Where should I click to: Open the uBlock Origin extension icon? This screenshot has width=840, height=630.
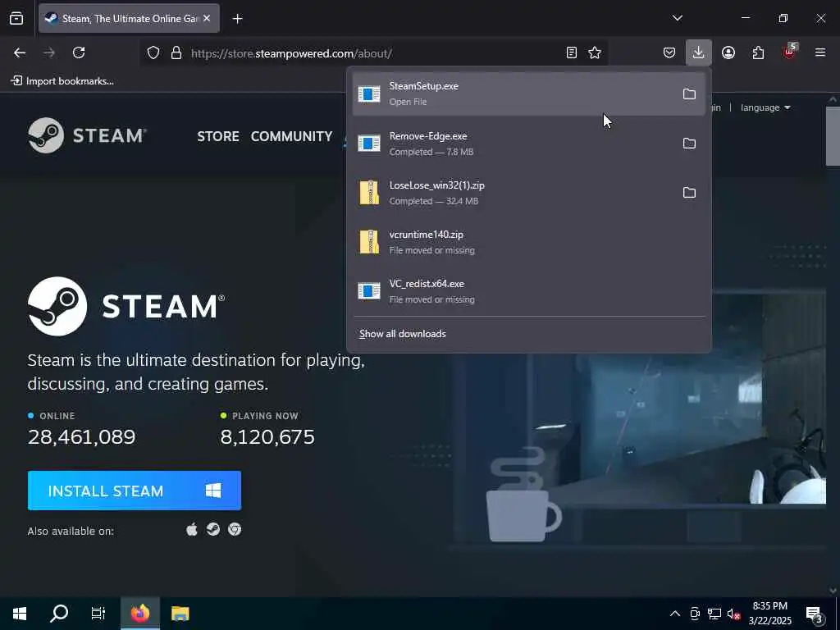tap(789, 52)
